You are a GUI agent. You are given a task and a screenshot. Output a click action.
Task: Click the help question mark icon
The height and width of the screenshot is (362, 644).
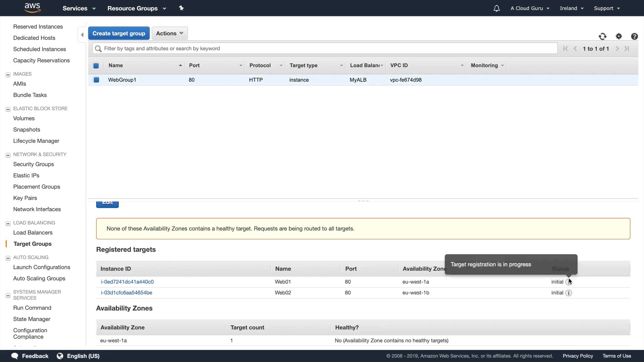634,36
